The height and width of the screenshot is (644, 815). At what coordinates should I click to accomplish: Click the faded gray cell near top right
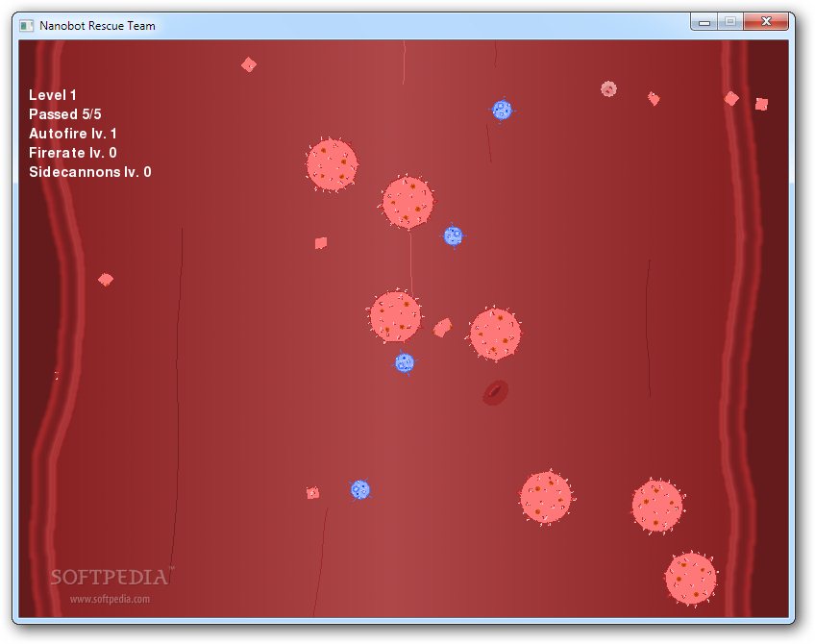[x=608, y=88]
